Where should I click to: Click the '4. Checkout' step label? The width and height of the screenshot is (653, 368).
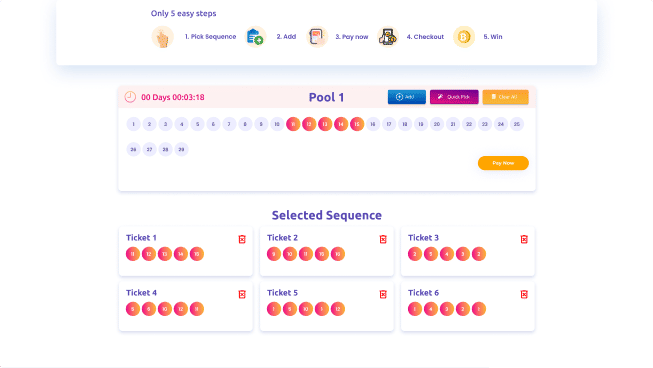click(x=425, y=37)
